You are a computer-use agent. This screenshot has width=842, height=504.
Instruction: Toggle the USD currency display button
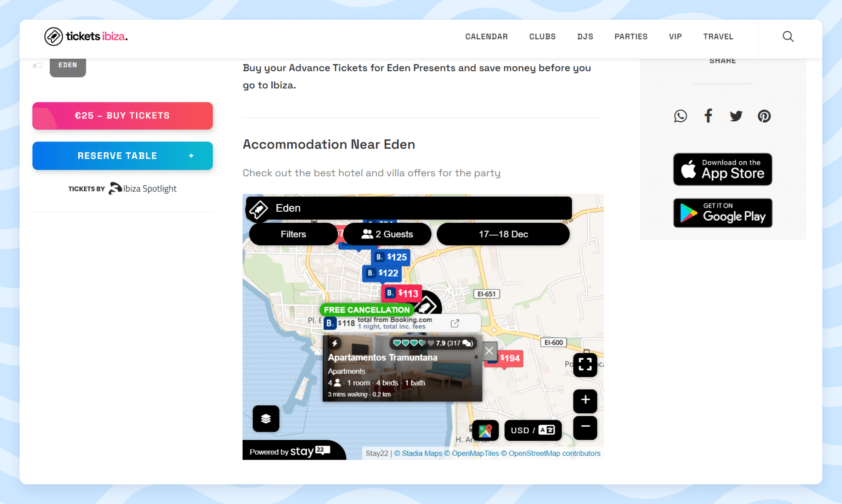pos(532,430)
